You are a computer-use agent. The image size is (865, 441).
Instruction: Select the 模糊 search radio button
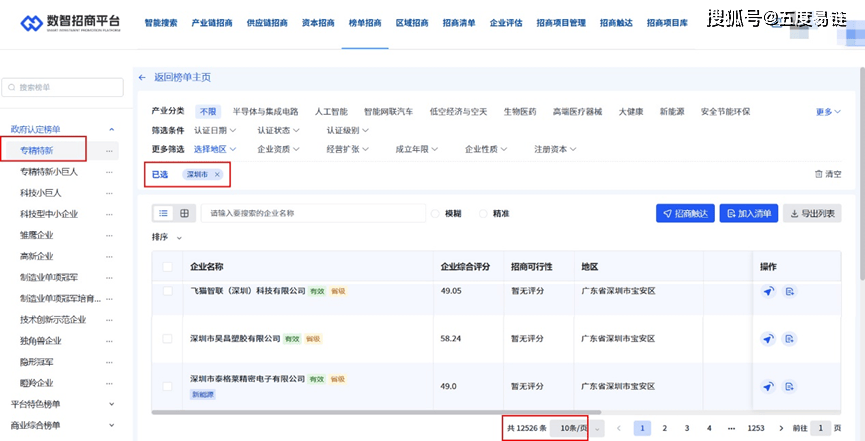tap(435, 213)
